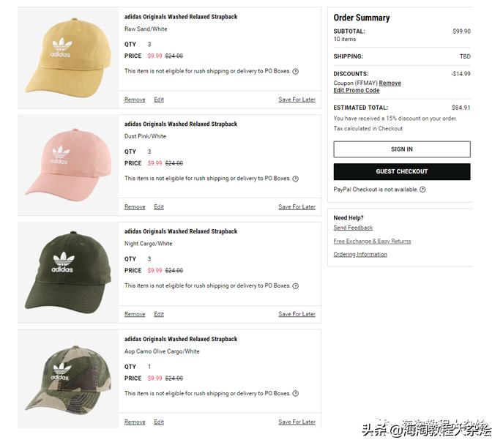Open PayPal Checkout unavailable info icon
503x448 pixels.
coord(422,190)
